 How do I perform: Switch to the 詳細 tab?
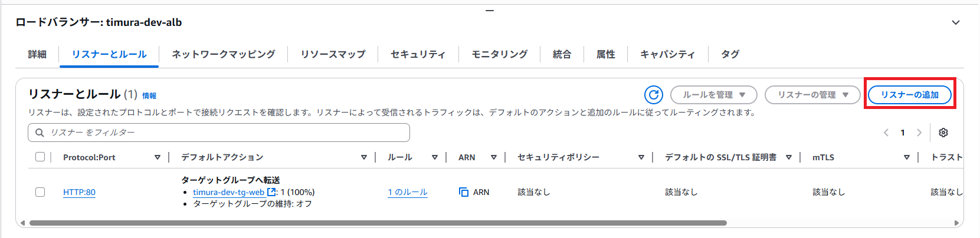click(x=37, y=54)
